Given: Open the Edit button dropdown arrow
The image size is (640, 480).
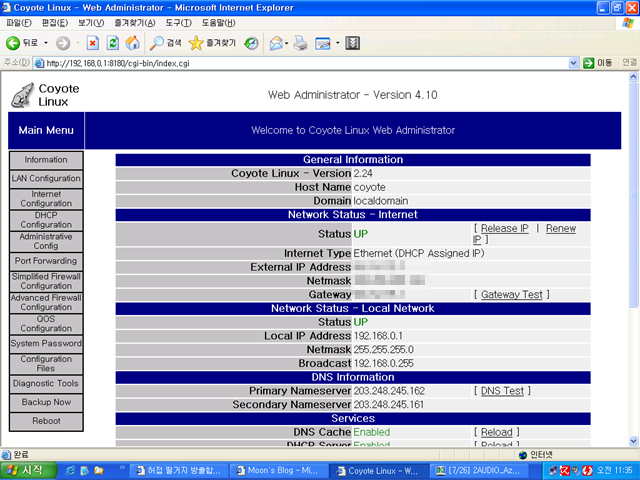Looking at the screenshot, I should pyautogui.click(x=337, y=43).
